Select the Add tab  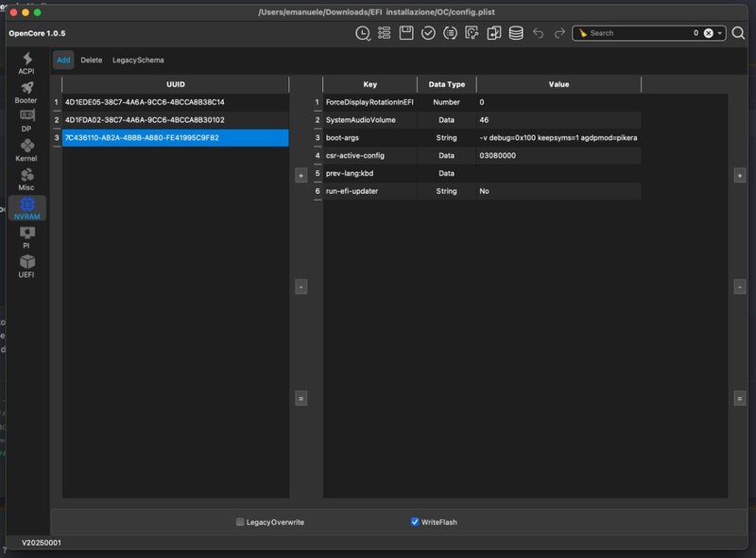point(63,60)
